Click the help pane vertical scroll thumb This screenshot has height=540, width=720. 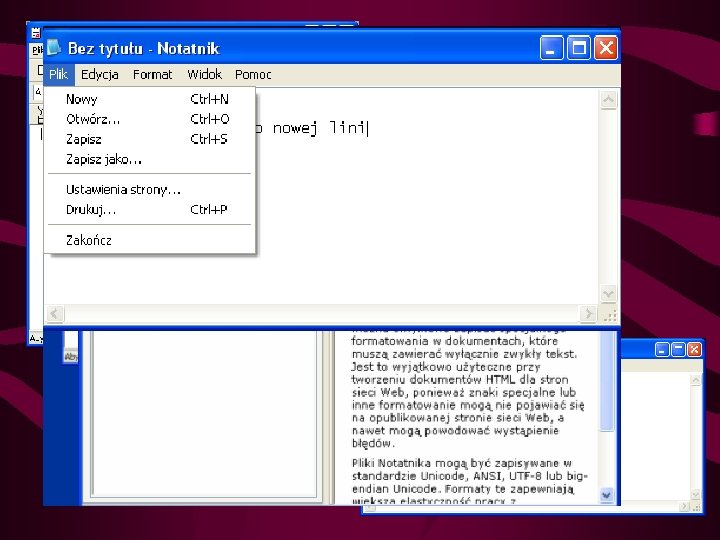pyautogui.click(x=607, y=381)
